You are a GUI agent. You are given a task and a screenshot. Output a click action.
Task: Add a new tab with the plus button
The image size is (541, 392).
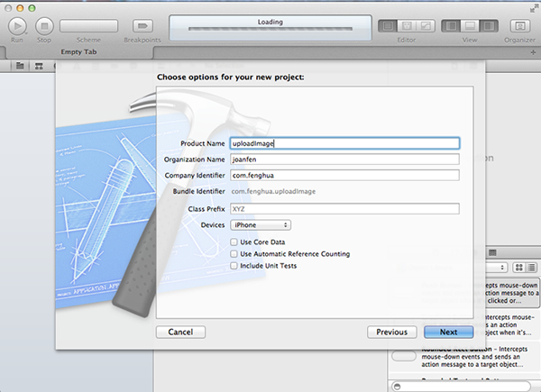click(533, 52)
